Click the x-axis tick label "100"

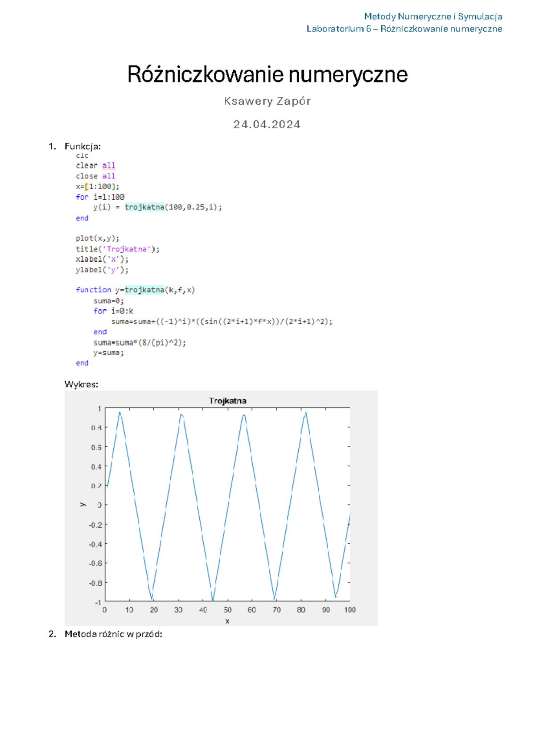350,610
